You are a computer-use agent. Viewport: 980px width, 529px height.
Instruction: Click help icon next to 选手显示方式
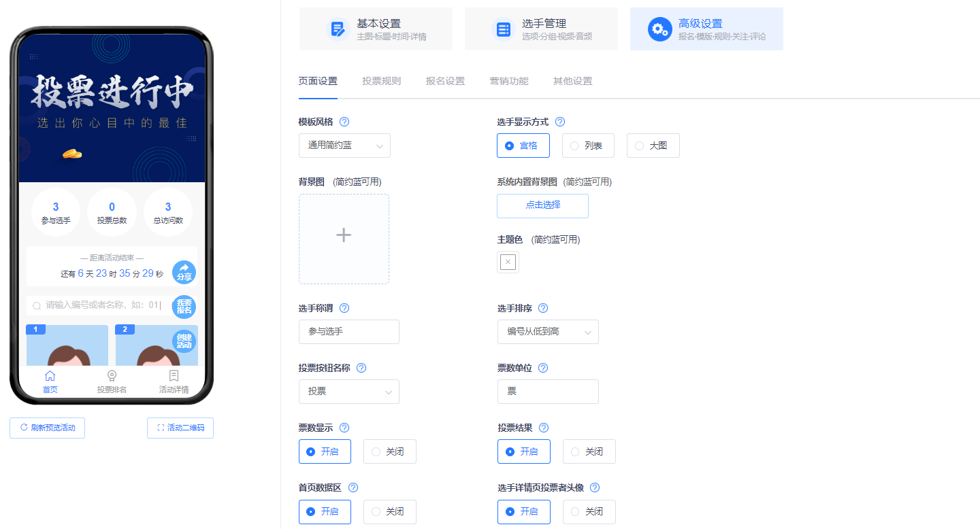(560, 122)
